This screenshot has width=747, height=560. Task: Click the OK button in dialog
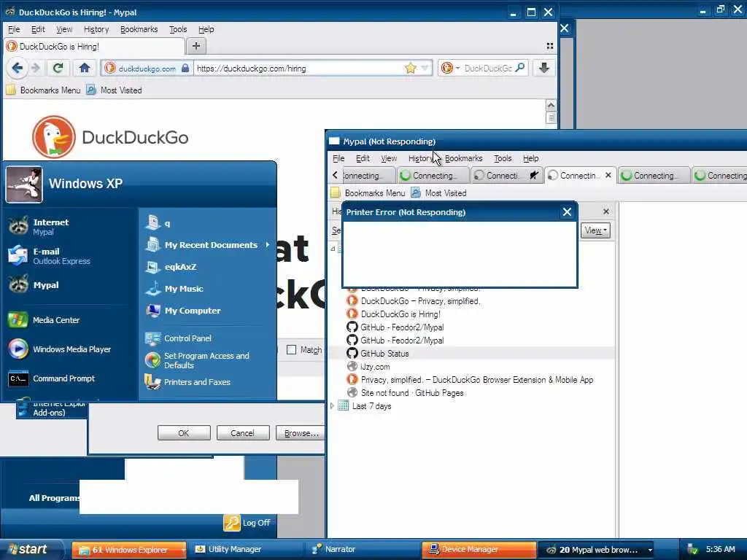tap(183, 433)
